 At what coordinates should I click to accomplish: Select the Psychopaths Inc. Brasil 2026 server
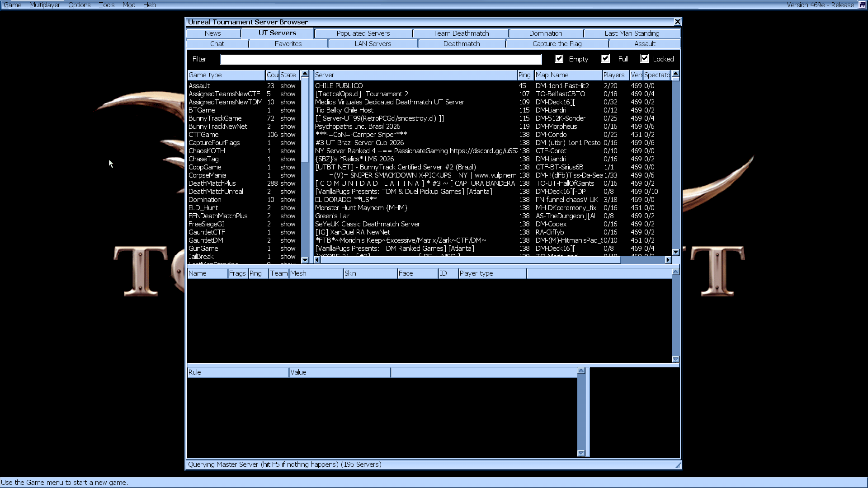coord(493,127)
